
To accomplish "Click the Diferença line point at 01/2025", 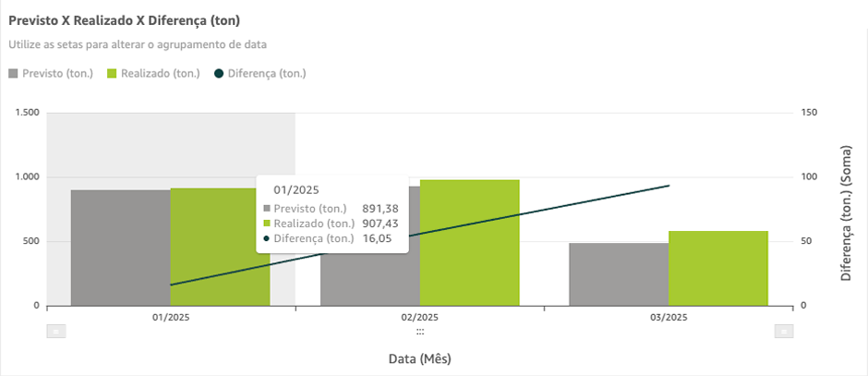I will (x=171, y=285).
